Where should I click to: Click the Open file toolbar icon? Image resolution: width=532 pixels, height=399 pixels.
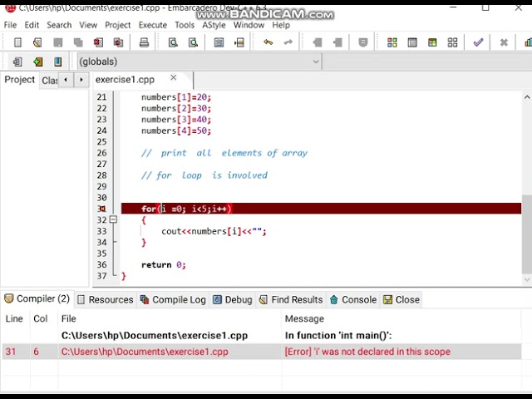[x=37, y=42]
